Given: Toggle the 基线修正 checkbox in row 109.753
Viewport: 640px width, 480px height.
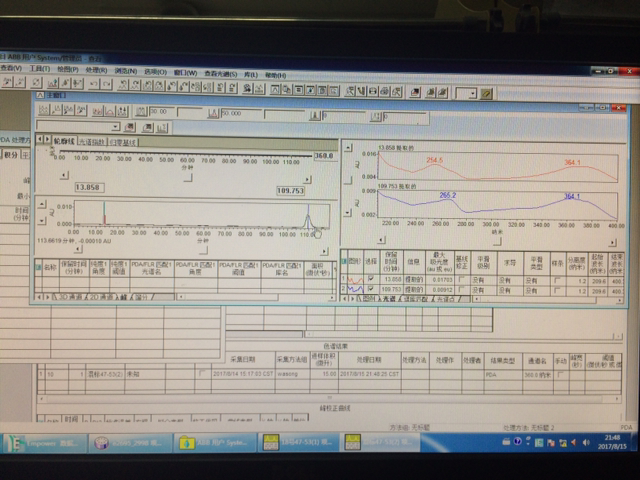Looking at the screenshot, I should pyautogui.click(x=462, y=290).
